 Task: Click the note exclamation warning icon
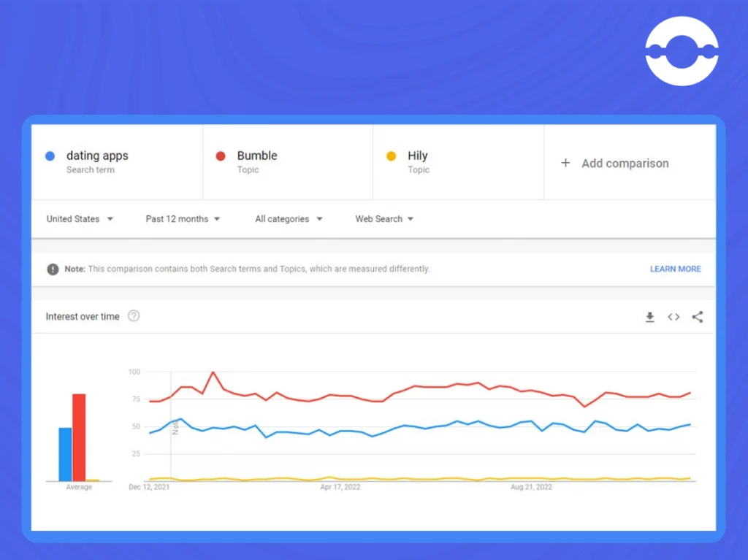pos(53,269)
